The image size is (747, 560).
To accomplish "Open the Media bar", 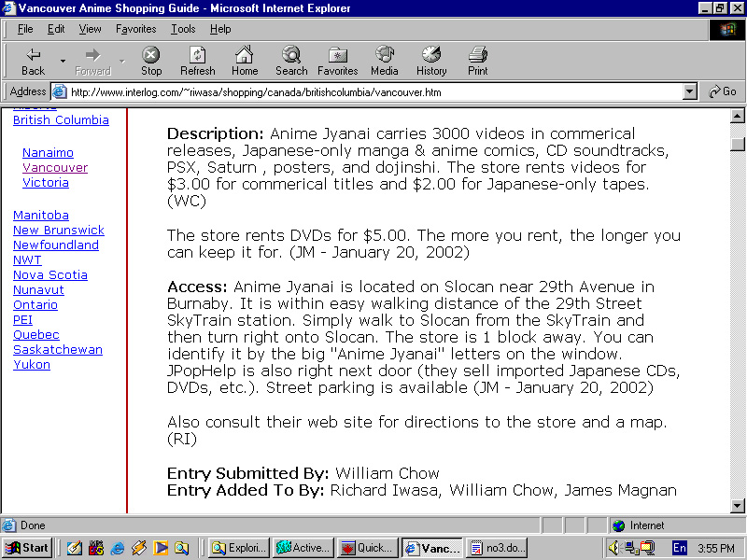I will point(384,62).
